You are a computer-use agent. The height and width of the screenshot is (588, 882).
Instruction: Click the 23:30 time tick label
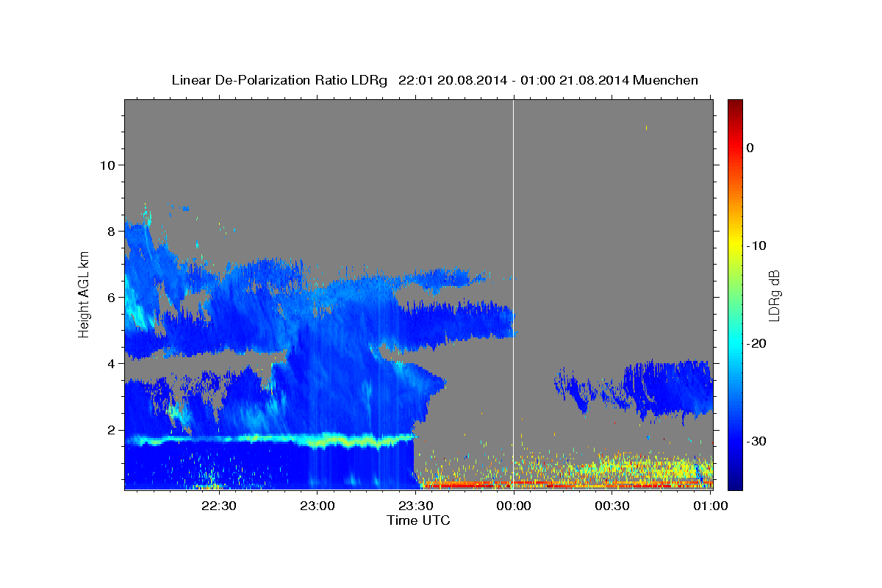coord(415,506)
